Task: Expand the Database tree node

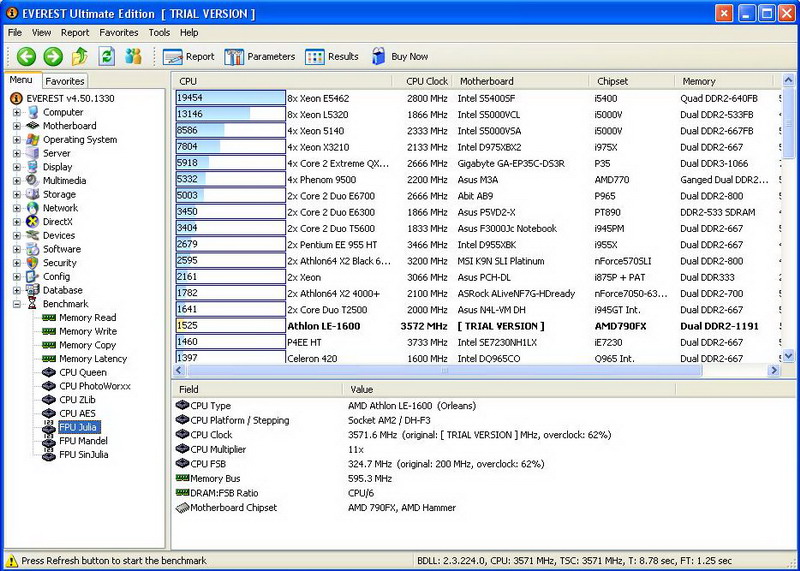Action: click(17, 290)
